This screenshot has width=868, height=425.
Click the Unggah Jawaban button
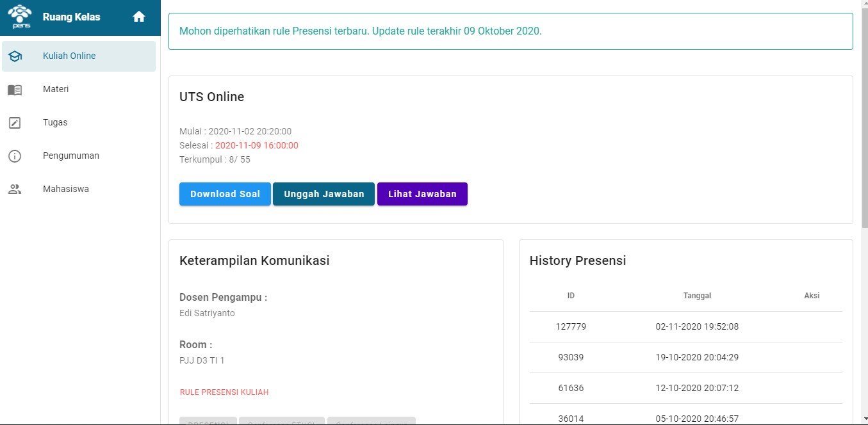(323, 194)
